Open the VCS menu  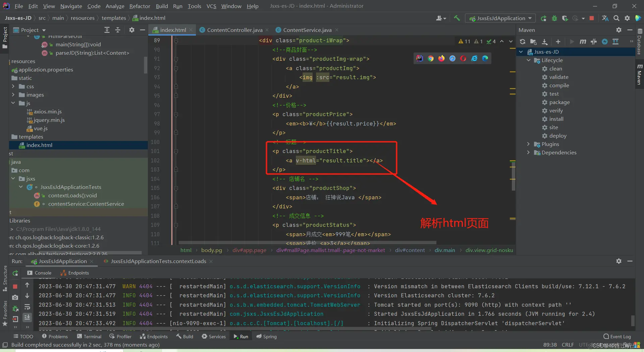click(211, 6)
